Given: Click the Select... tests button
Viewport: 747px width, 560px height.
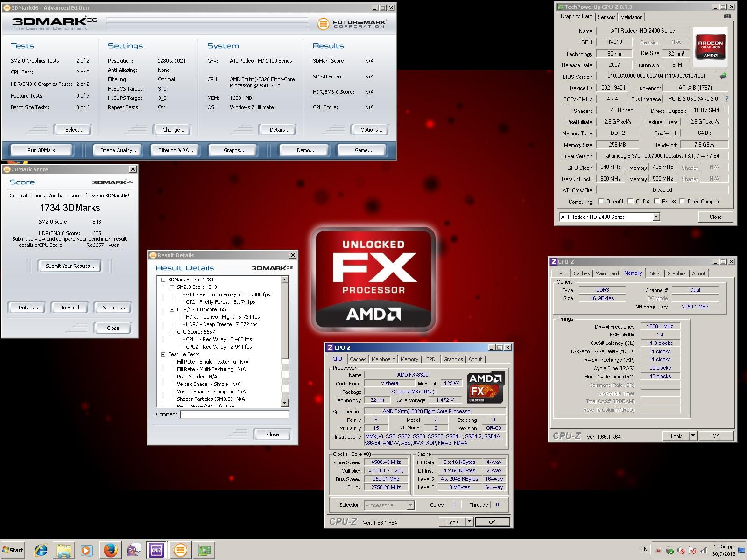Looking at the screenshot, I should pyautogui.click(x=72, y=130).
